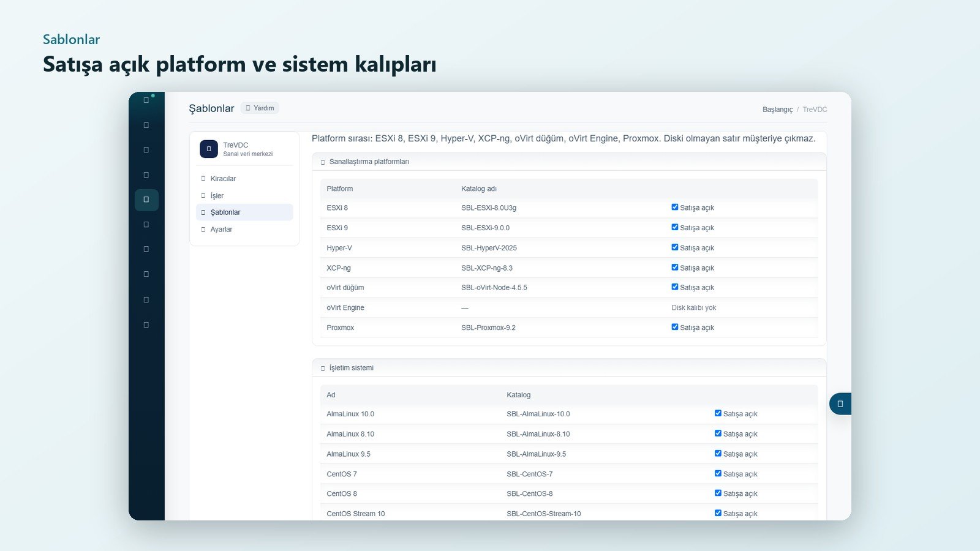Collapse the Sanallaştırma platformları section header

click(x=569, y=162)
